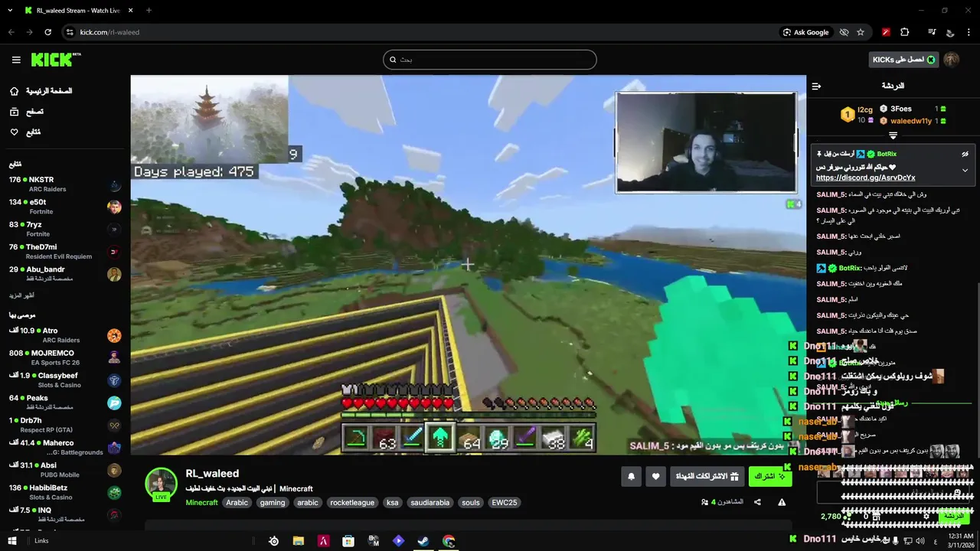Select the souls tag
The width and height of the screenshot is (980, 551).
point(471,503)
